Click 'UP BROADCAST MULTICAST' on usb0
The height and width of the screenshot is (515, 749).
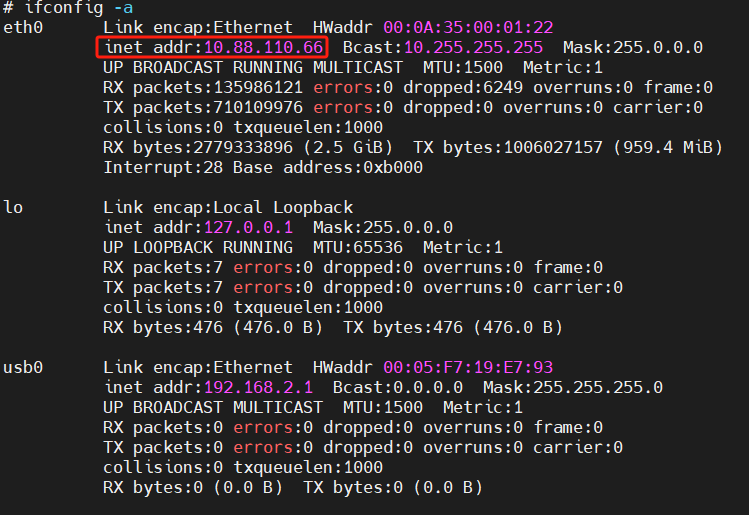pyautogui.click(x=213, y=408)
